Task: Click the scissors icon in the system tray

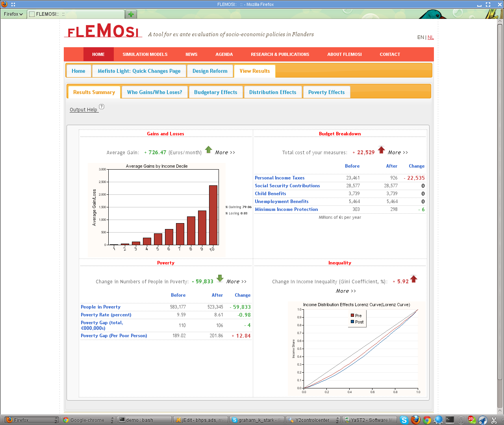Action: click(494, 420)
